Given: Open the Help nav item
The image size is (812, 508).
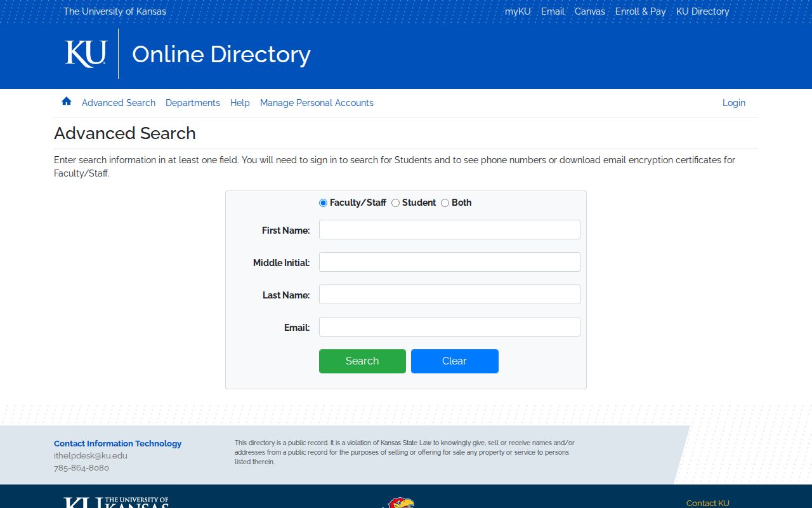Looking at the screenshot, I should [240, 103].
